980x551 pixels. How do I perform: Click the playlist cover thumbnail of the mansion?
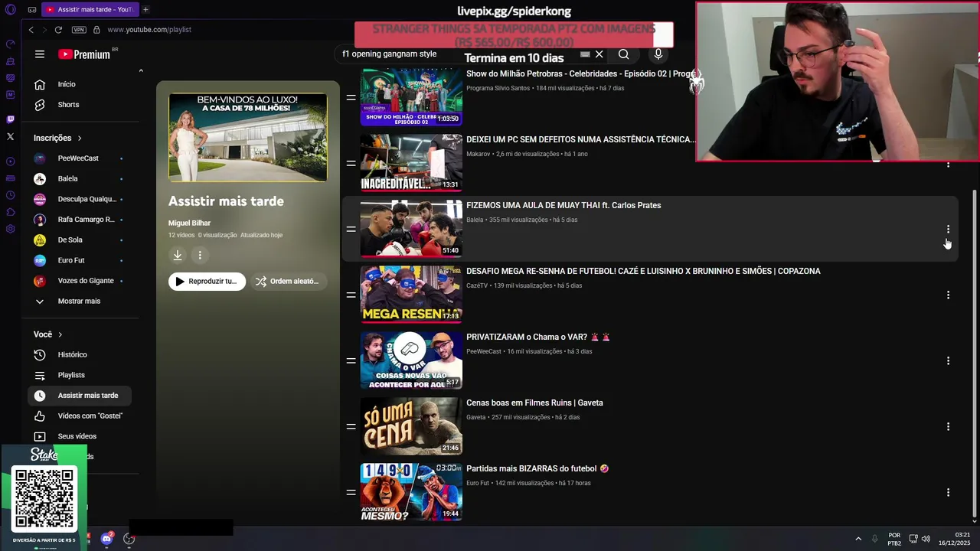[248, 137]
